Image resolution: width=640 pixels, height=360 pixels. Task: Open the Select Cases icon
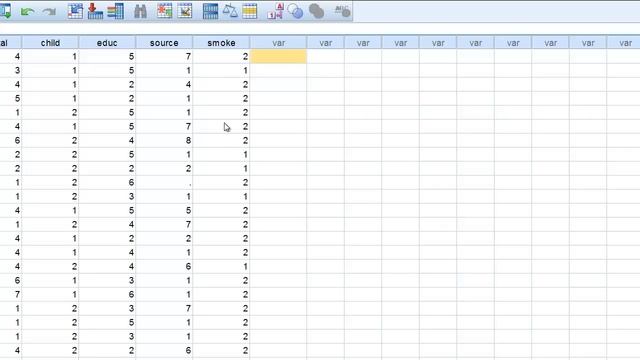(250, 11)
